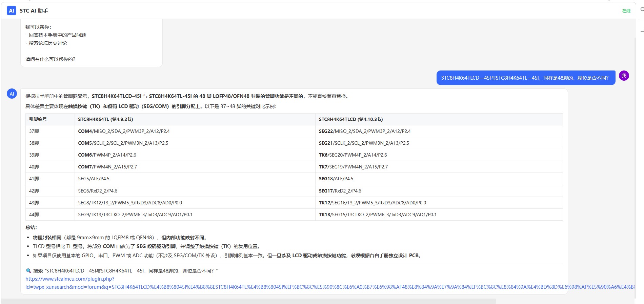Click greeting line 请问有什么可以帮你的?
The width and height of the screenshot is (644, 304).
[50, 59]
